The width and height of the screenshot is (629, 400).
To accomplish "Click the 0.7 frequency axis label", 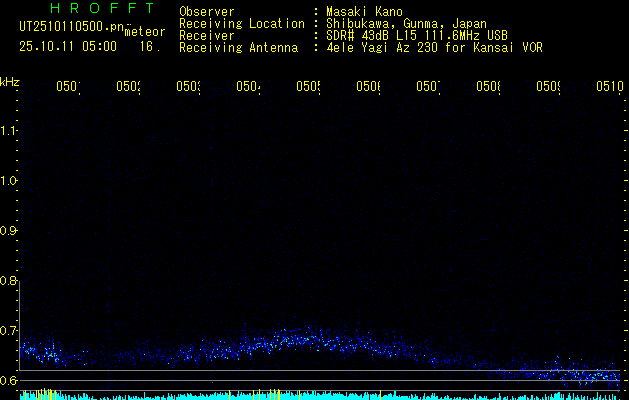I will 9,331.
